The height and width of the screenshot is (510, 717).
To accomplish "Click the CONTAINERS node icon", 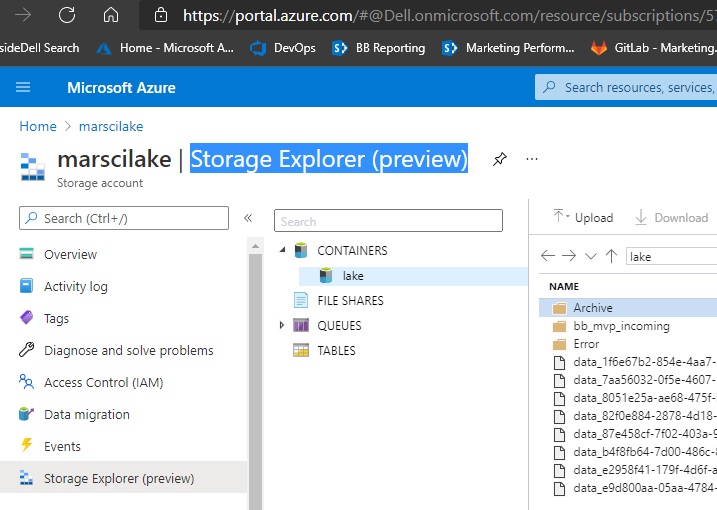I will (301, 250).
